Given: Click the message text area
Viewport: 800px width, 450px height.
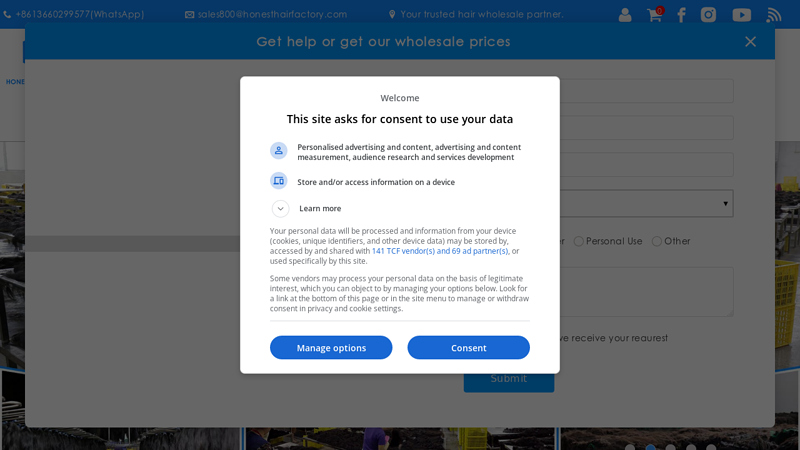Looking at the screenshot, I should [x=650, y=292].
